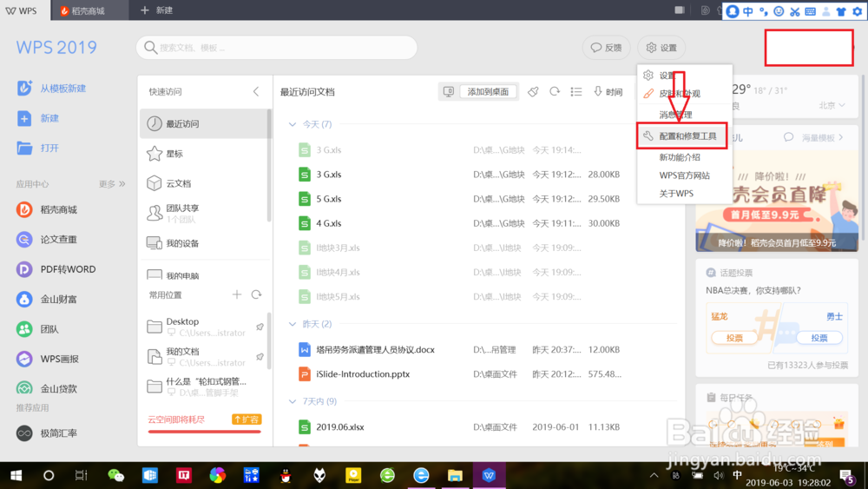The image size is (868, 489).
Task: Open taskbar notification center
Action: pyautogui.click(x=847, y=476)
